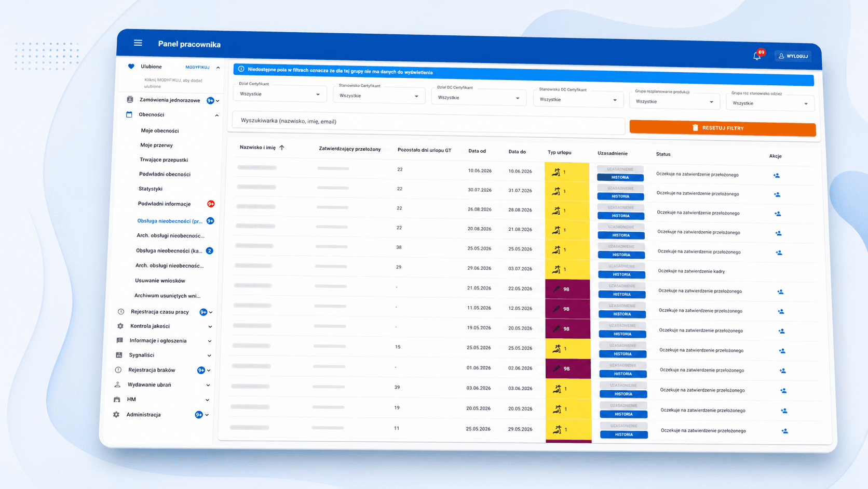Click the clock icon for Rejestracja czasu pracy
Screen dimensions: 868x489
(x=121, y=312)
